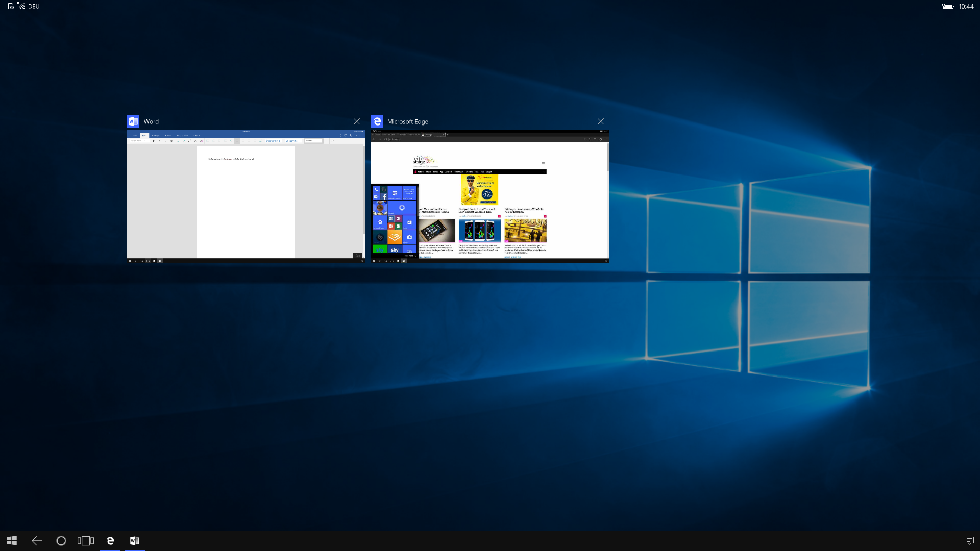The height and width of the screenshot is (551, 980).
Task: Toggle the Task View button
Action: pos(85,540)
